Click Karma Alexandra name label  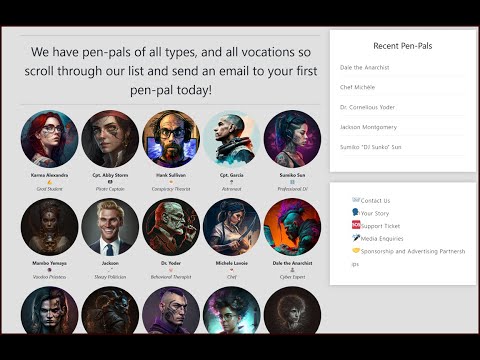[49, 175]
